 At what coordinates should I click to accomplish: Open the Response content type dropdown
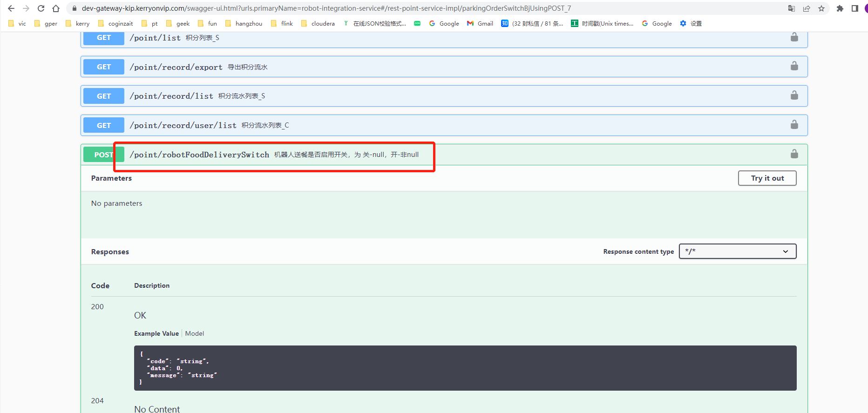738,251
